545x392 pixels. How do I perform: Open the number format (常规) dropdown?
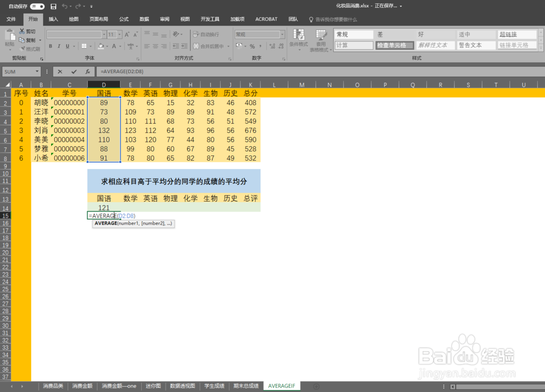(282, 34)
